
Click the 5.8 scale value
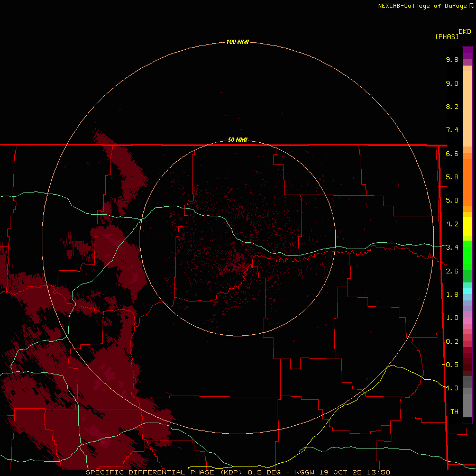point(452,177)
